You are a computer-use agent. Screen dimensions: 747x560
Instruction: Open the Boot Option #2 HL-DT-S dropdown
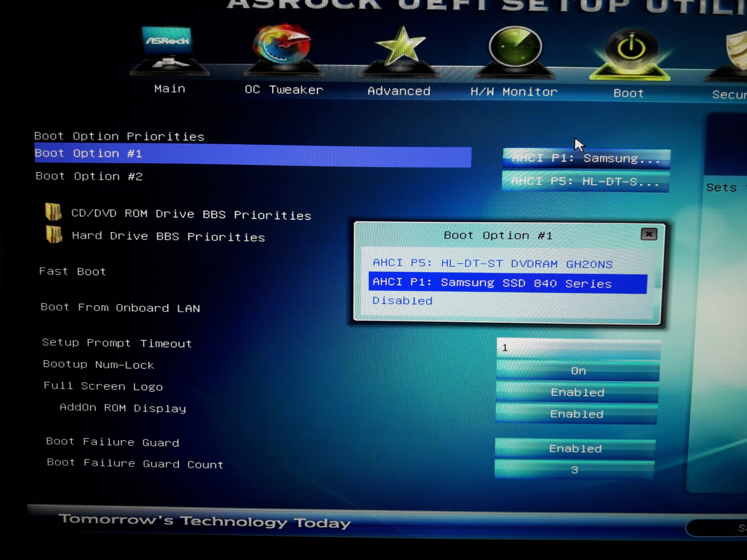pyautogui.click(x=586, y=182)
